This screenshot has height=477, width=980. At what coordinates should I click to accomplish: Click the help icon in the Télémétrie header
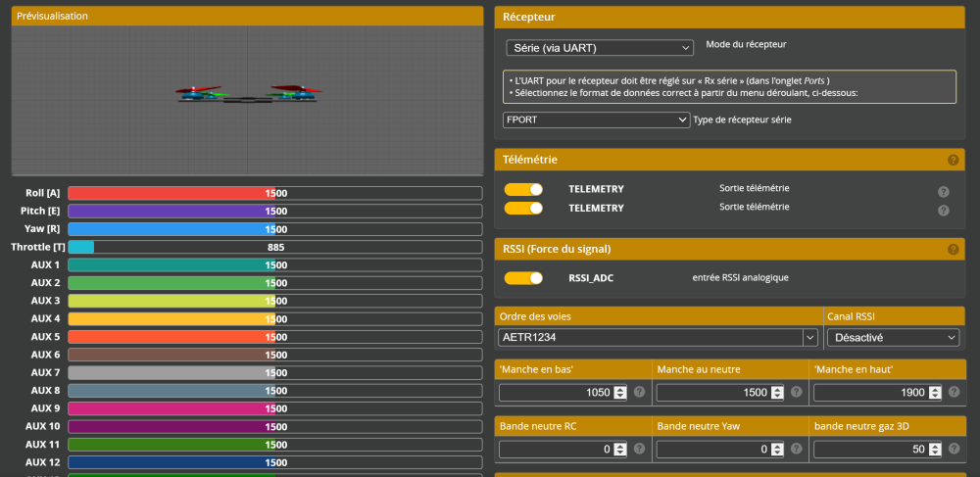953,160
